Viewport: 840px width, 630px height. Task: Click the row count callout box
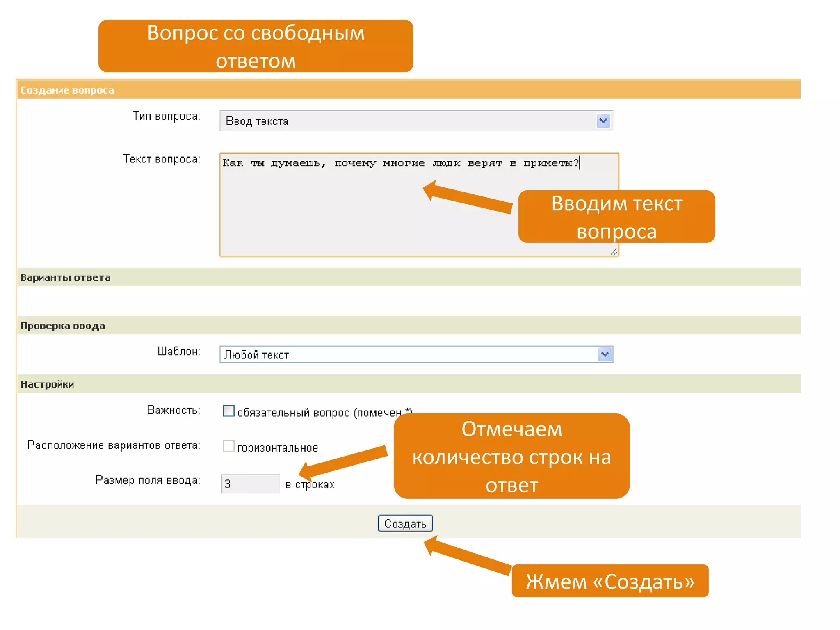tap(511, 457)
